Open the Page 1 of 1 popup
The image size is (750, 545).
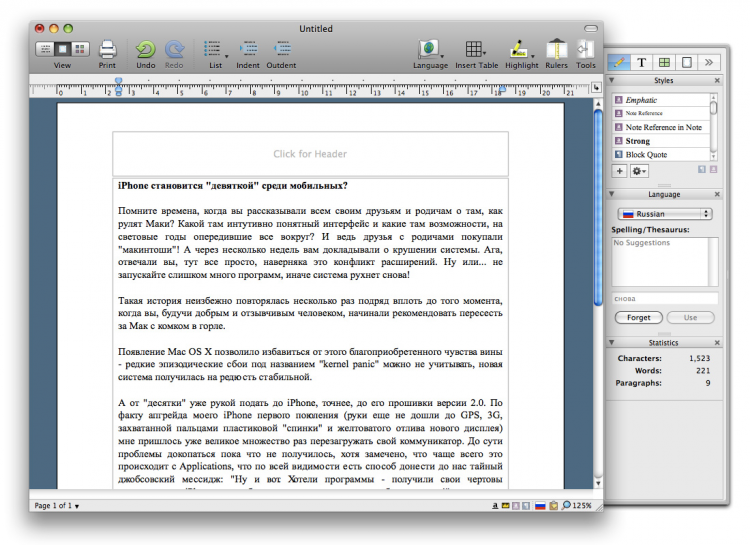pos(56,505)
